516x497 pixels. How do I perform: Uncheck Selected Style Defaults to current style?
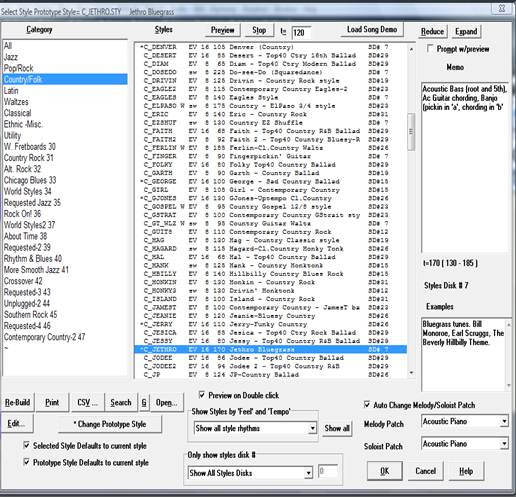coord(26,445)
